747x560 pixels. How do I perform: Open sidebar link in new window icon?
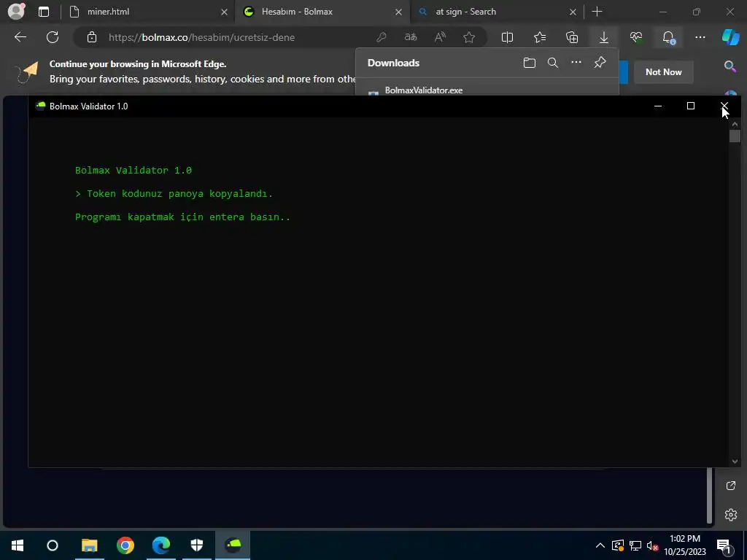(x=731, y=485)
